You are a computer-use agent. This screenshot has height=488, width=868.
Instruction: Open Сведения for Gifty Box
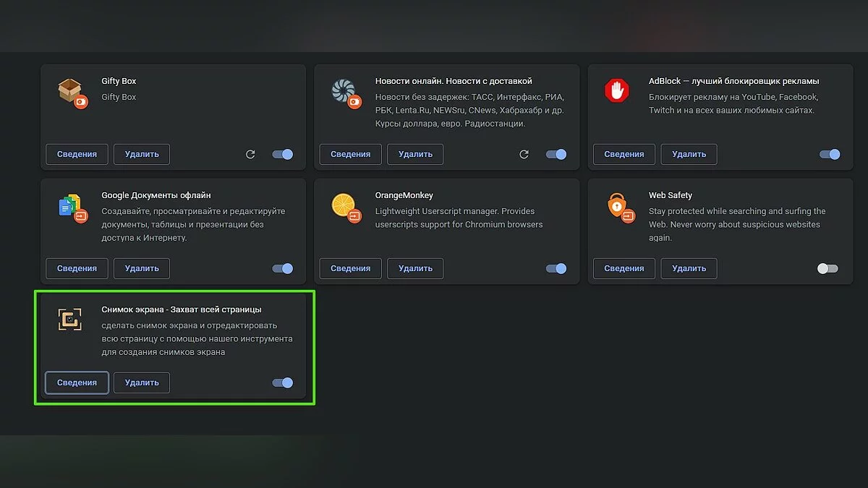(77, 154)
